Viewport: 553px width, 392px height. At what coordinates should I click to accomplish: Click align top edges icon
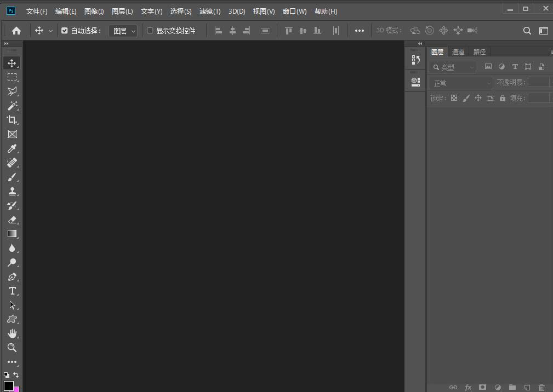pyautogui.click(x=288, y=31)
